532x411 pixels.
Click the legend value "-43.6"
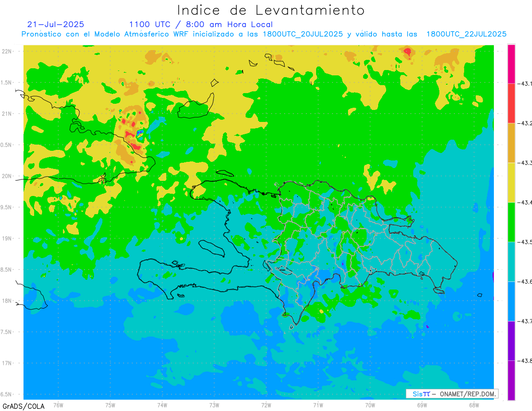pos(525,282)
